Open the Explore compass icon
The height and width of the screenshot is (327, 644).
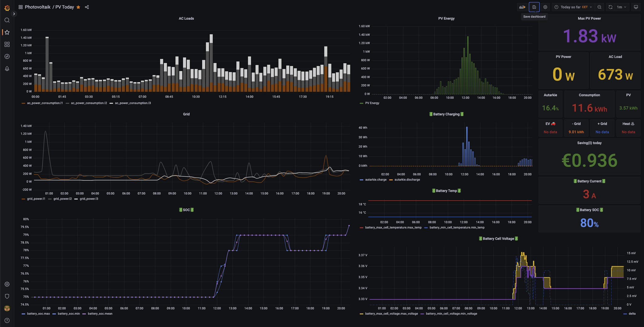click(x=7, y=56)
